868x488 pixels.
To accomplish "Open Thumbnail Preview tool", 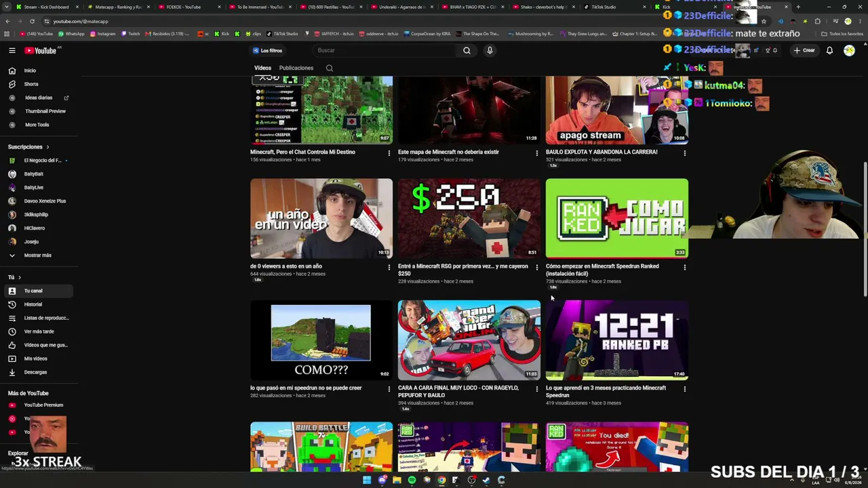I will tap(38, 111).
